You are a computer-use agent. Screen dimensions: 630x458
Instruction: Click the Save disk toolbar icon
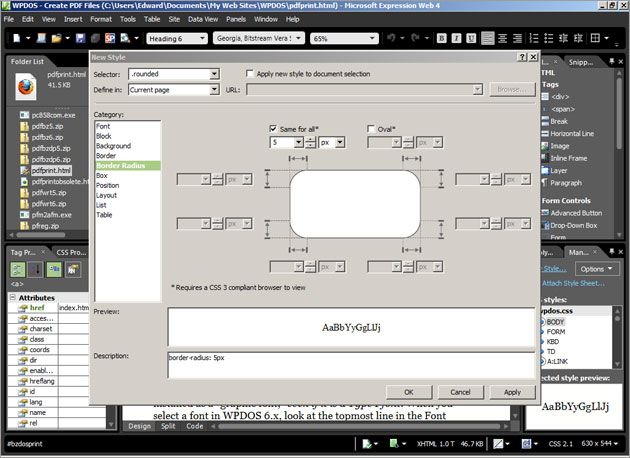pos(80,38)
